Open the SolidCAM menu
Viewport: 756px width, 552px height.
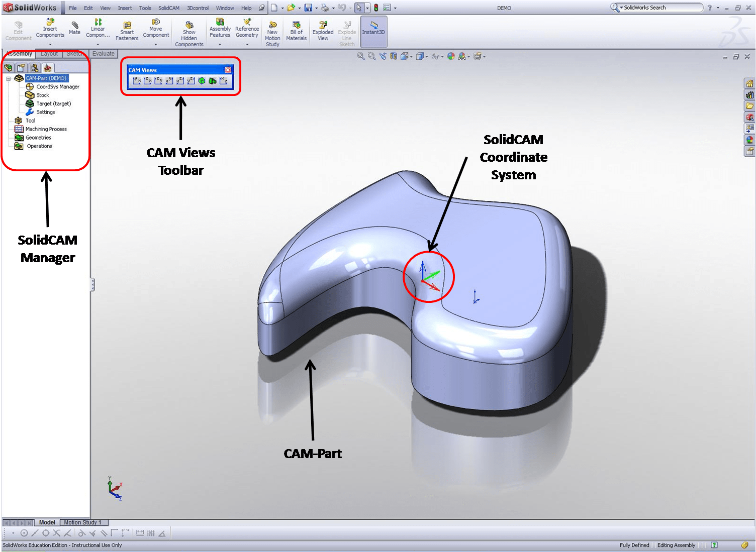168,8
